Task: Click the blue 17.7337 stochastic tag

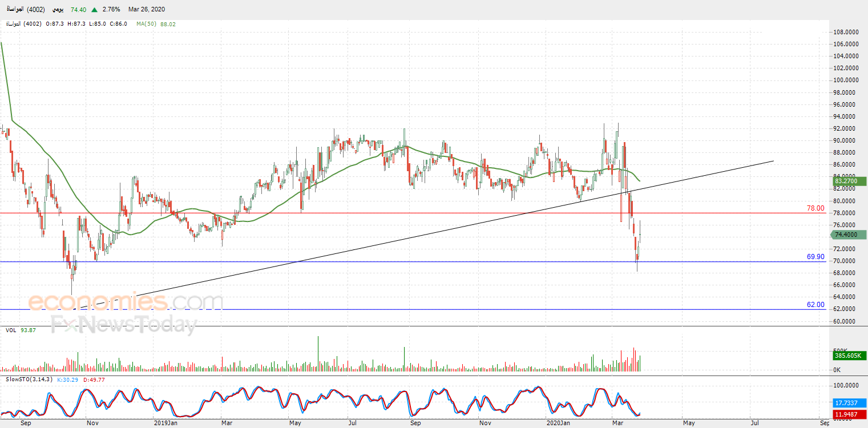Action: point(850,402)
